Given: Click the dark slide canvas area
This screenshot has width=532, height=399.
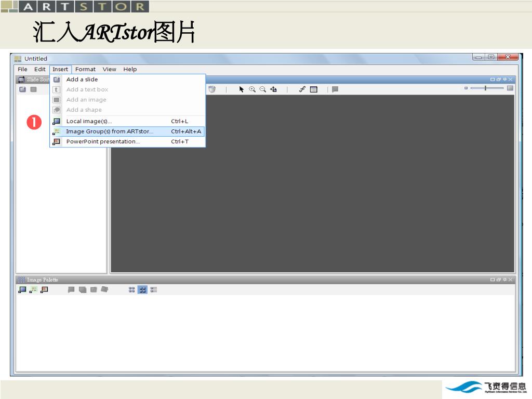Looking at the screenshot, I should (x=312, y=183).
